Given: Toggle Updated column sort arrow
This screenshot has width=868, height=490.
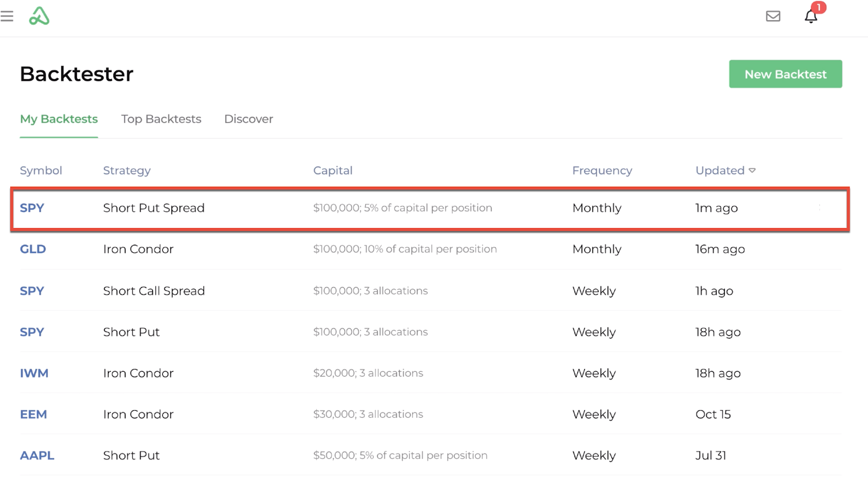Looking at the screenshot, I should tap(752, 170).
